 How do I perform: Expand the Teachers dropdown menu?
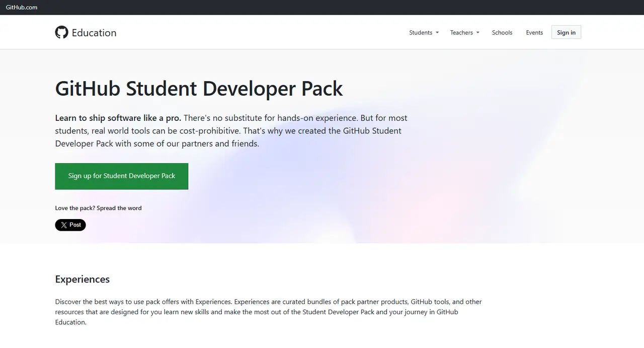tap(464, 33)
